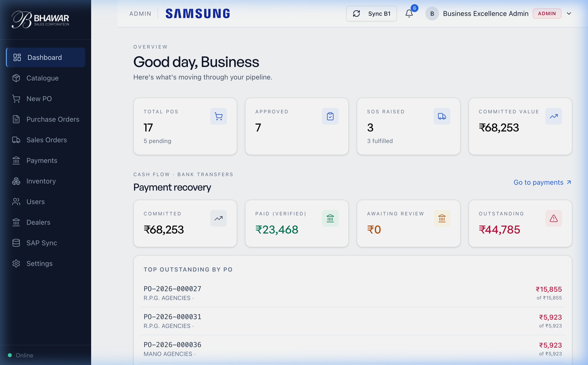
Task: Click the truck icon on SOs Raised card
Action: (x=442, y=116)
